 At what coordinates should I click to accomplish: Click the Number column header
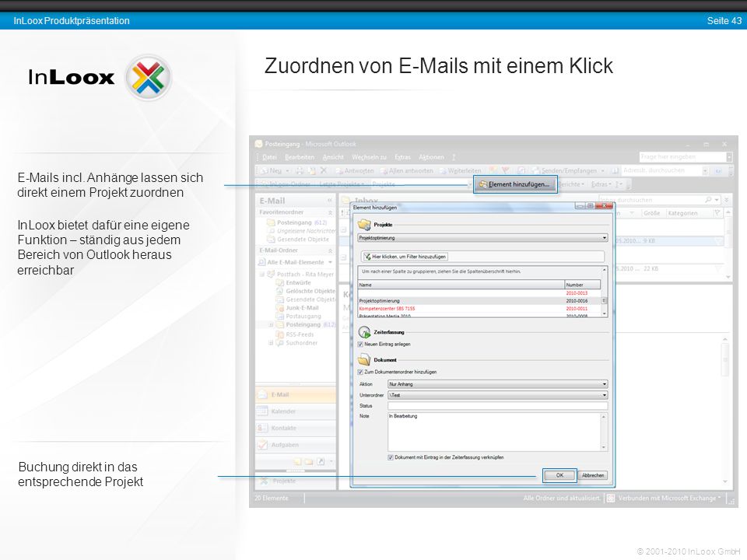pos(582,285)
